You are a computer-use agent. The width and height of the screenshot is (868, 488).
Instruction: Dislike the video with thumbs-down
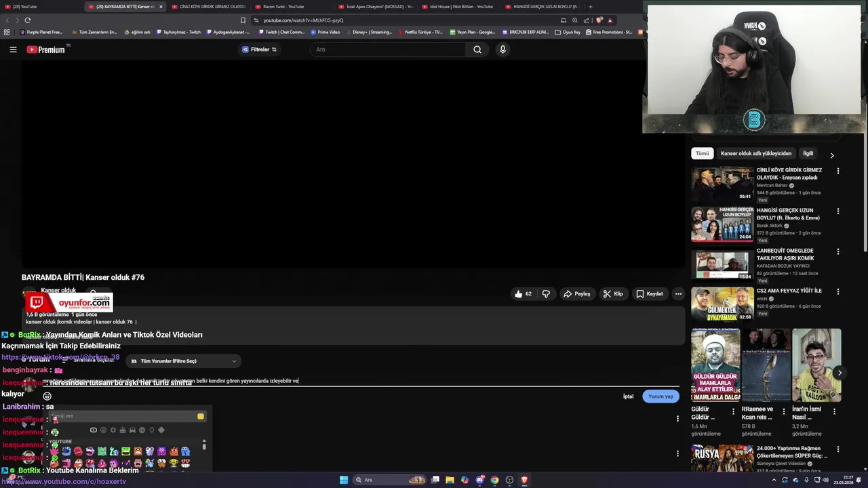(546, 294)
